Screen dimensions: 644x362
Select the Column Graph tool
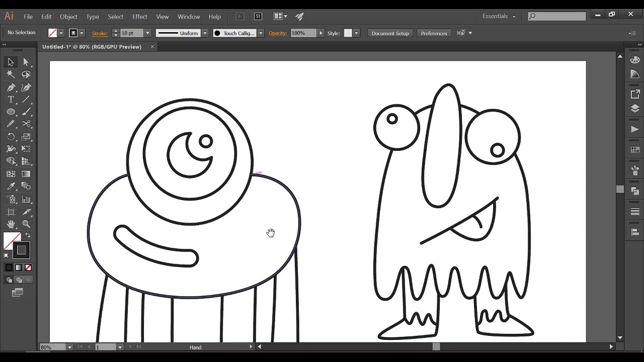click(26, 200)
